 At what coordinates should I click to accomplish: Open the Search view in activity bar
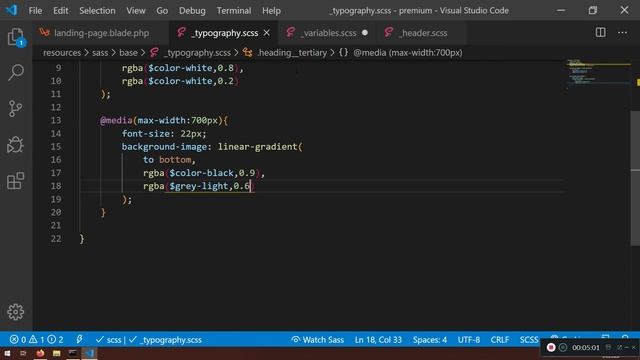click(16, 73)
